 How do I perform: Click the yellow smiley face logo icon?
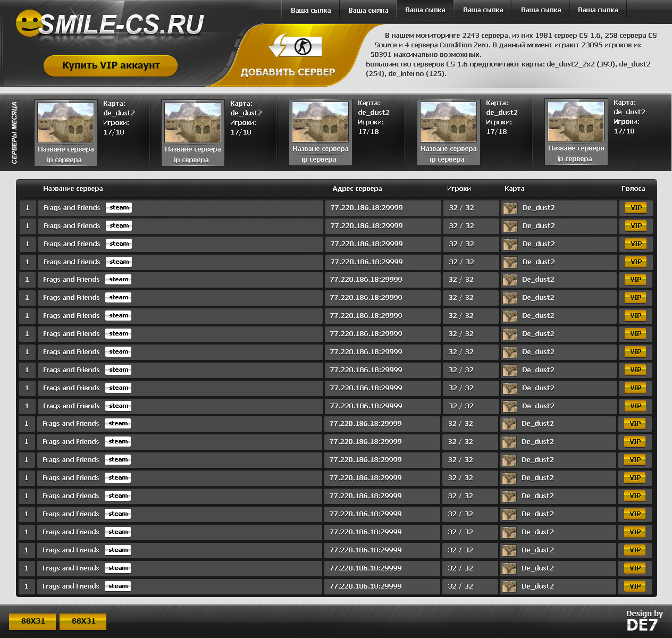(29, 24)
